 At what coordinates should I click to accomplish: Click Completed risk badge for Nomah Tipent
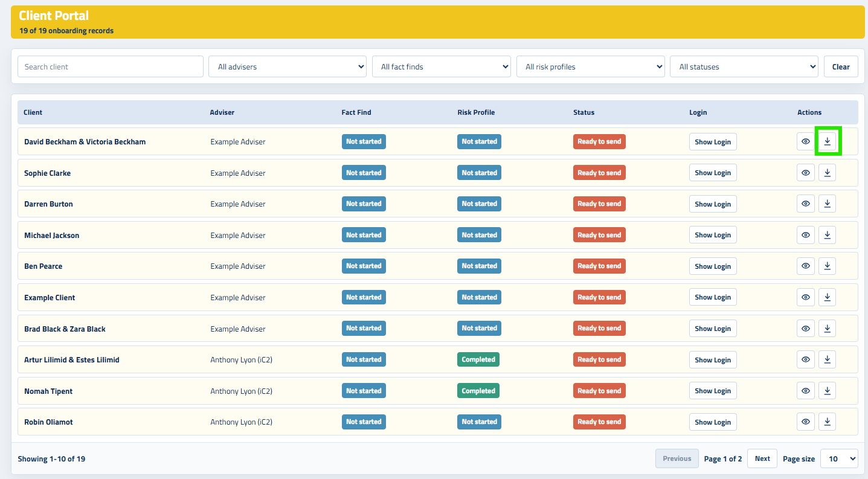point(478,391)
